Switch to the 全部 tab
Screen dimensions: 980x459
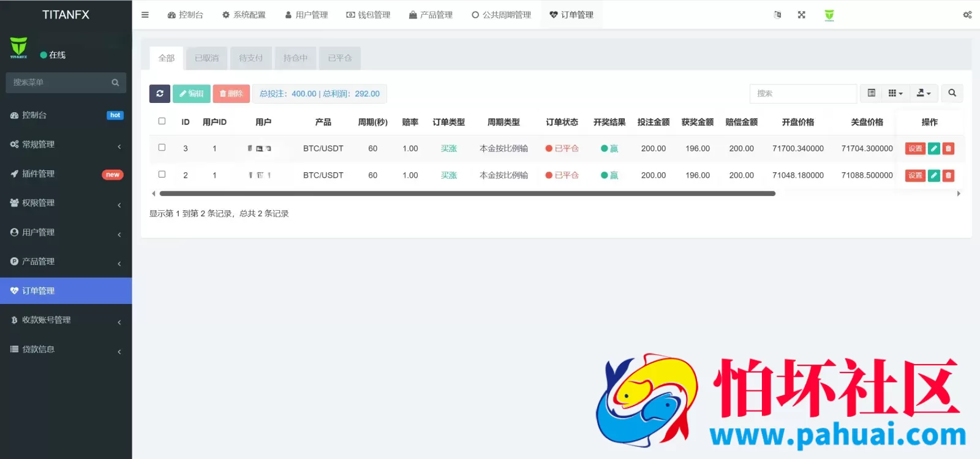[x=167, y=58]
